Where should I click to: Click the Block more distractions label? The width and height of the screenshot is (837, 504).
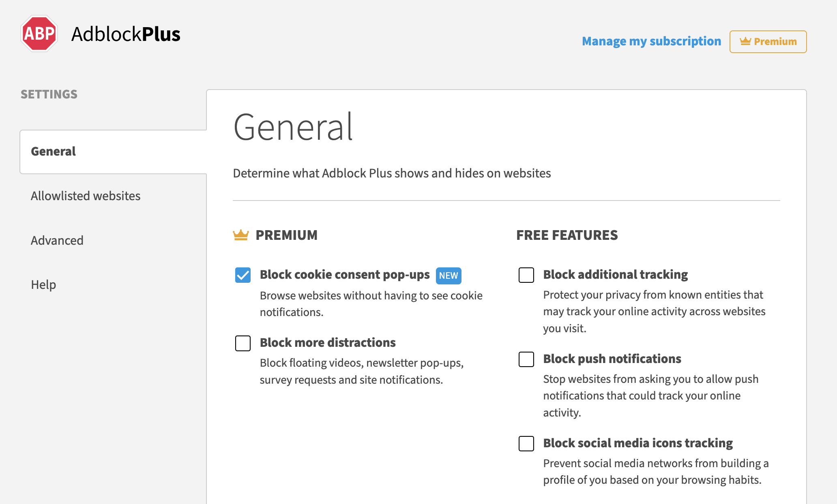(x=327, y=343)
